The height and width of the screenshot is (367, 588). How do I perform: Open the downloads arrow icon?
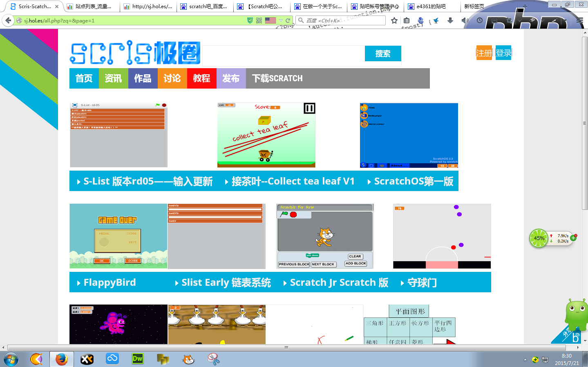pos(450,20)
